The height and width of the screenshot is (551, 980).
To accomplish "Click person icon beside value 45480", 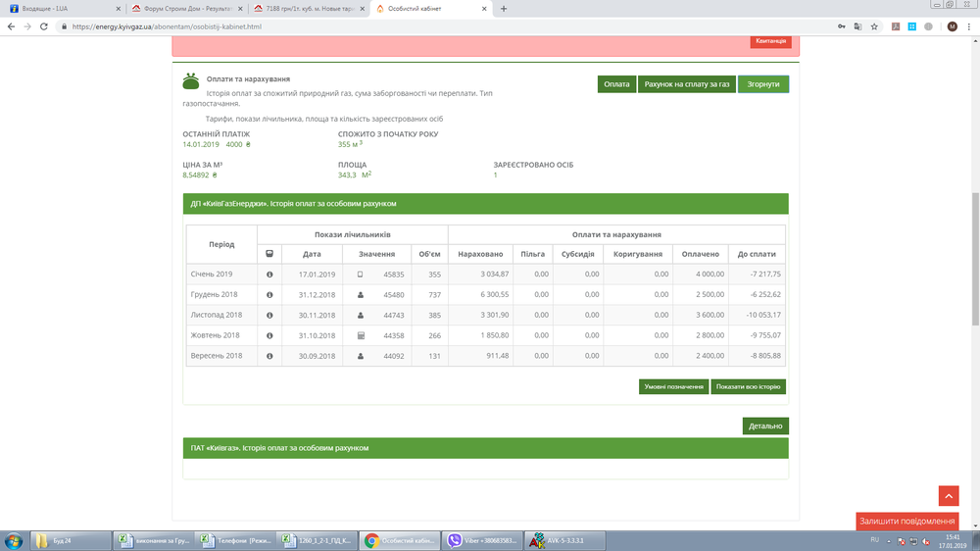I will (x=360, y=294).
